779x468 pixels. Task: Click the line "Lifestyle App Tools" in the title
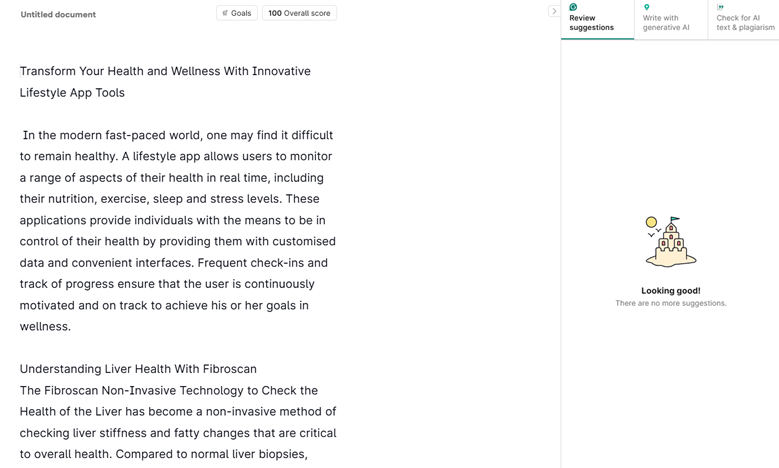(72, 93)
